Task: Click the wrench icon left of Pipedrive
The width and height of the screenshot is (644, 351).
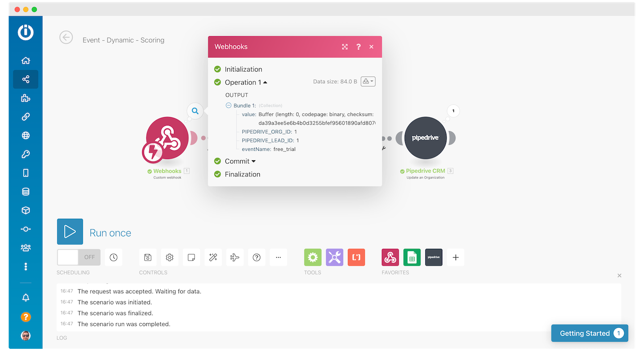Action: 383,148
